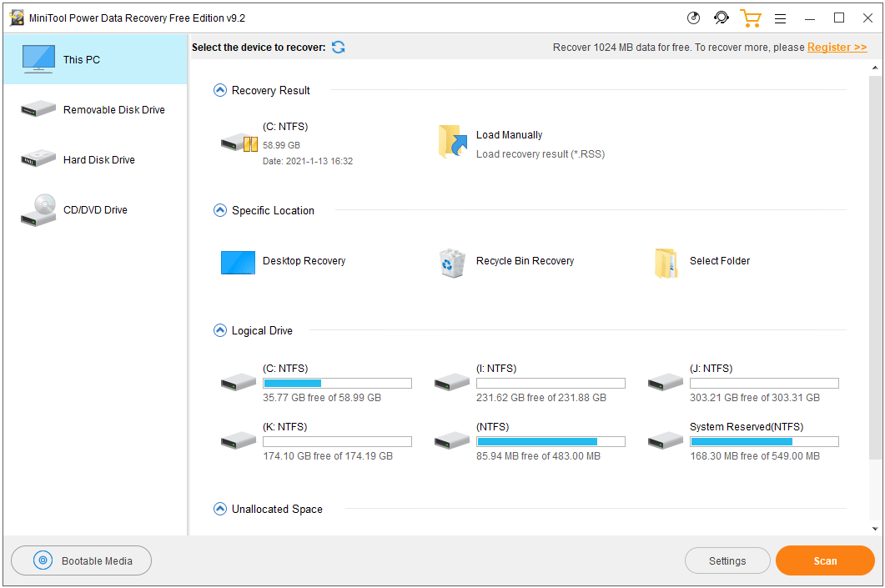Open the online support headset icon
The height and width of the screenshot is (588, 885).
[721, 18]
